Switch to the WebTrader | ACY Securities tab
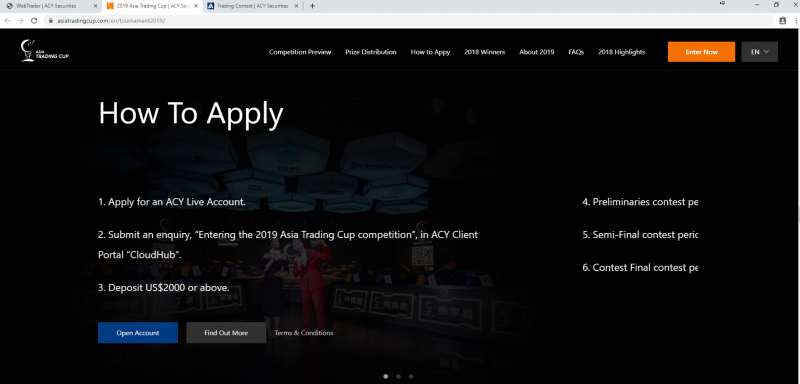The width and height of the screenshot is (800, 384). pos(51,6)
